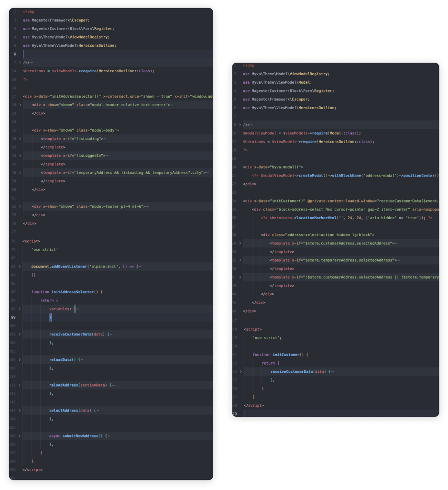Click the initCustomer() x-data div line

pyautogui.click(x=341, y=201)
